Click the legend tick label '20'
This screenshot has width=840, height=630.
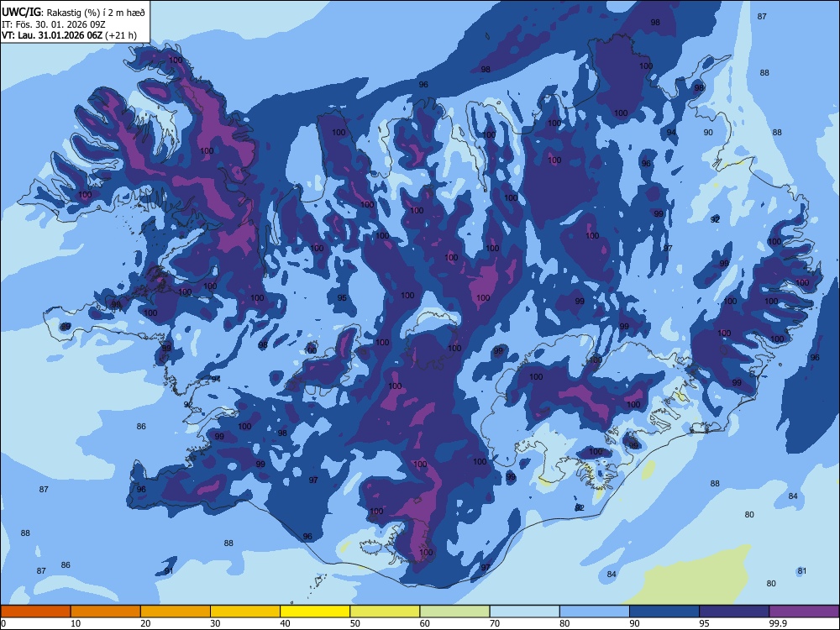tap(145, 623)
